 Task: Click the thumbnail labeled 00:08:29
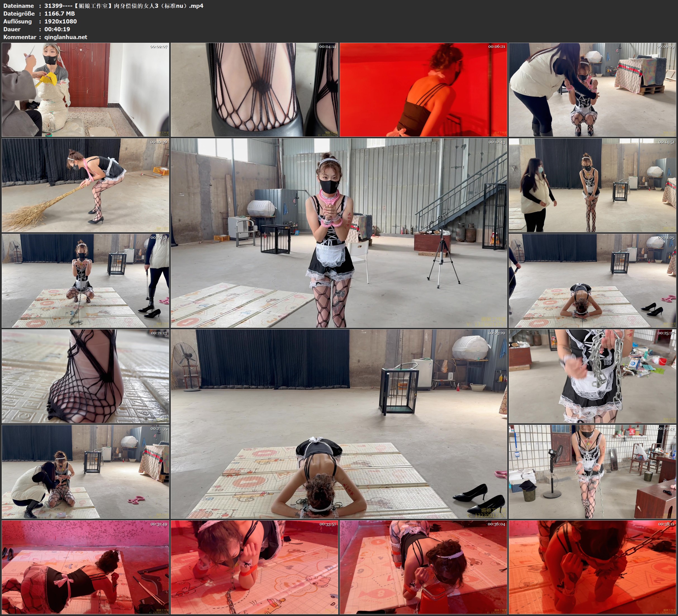coord(592,89)
